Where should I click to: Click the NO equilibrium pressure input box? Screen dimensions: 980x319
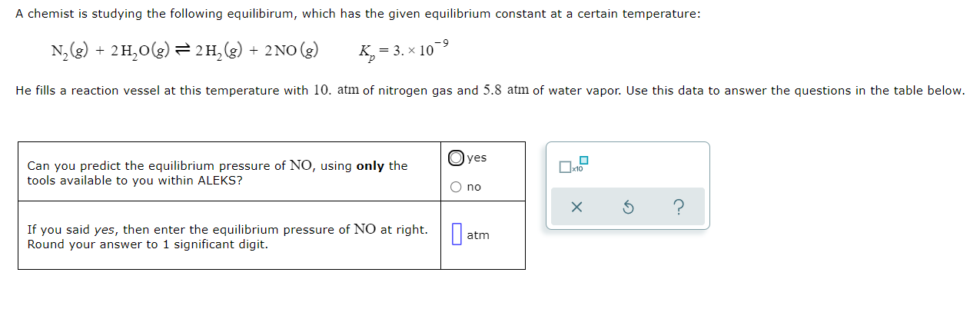[456, 235]
